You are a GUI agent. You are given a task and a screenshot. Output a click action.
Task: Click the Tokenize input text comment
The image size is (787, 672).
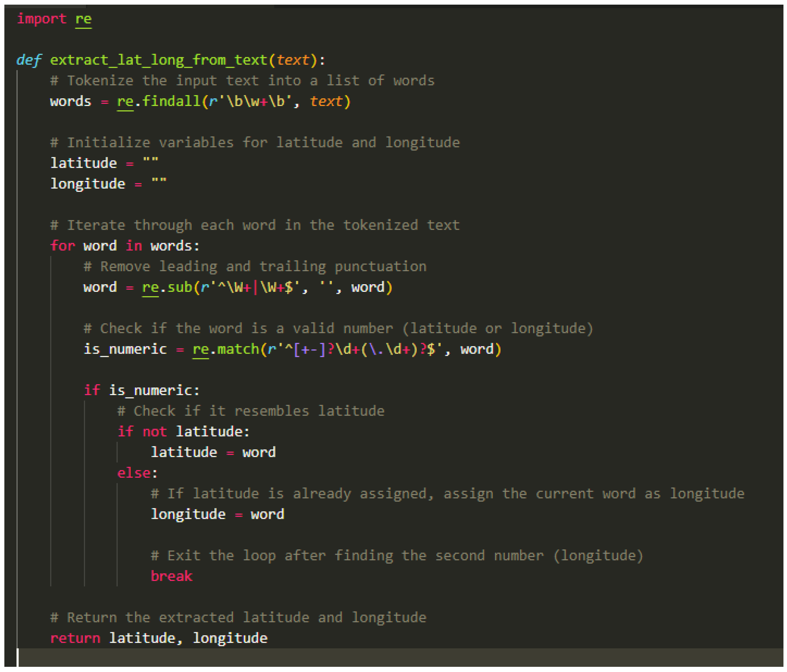[x=242, y=80]
